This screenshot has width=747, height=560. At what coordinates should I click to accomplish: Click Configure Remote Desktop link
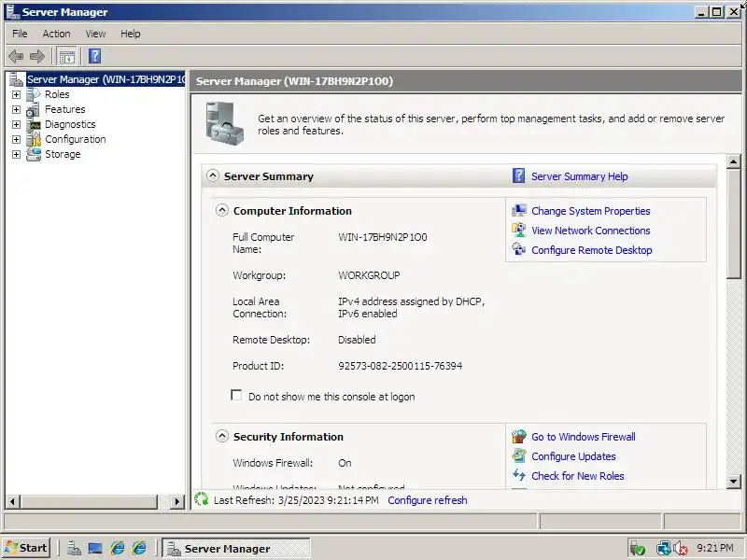click(x=592, y=250)
